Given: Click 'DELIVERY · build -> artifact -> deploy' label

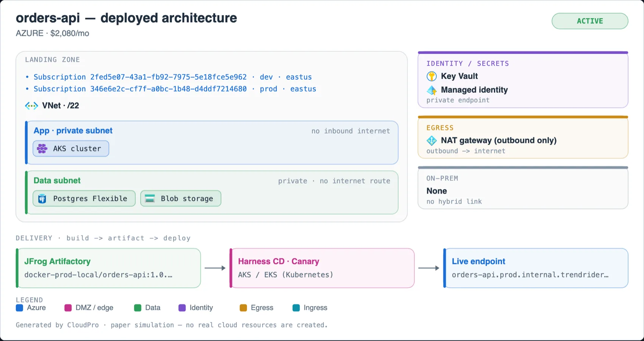Looking at the screenshot, I should coord(103,238).
